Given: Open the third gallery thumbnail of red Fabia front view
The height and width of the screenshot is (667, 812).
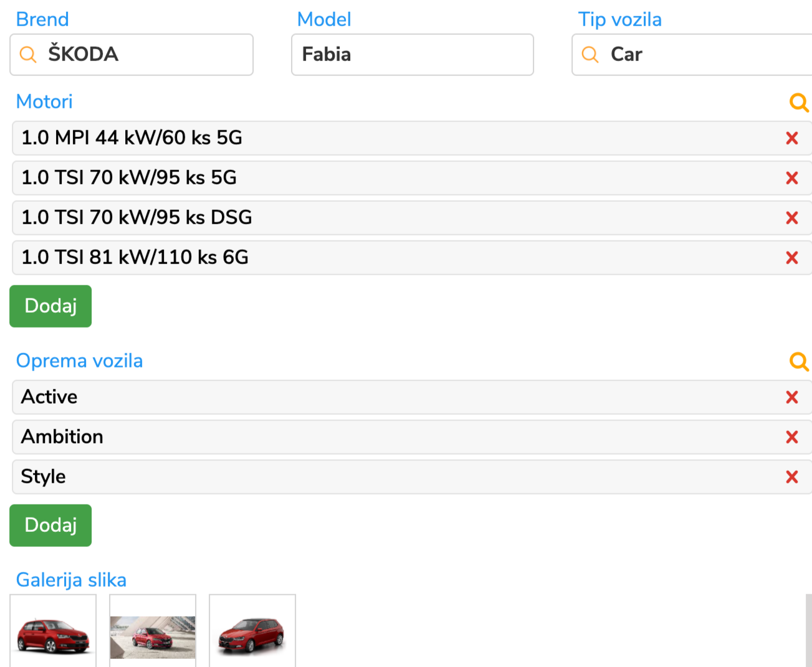Looking at the screenshot, I should click(252, 631).
